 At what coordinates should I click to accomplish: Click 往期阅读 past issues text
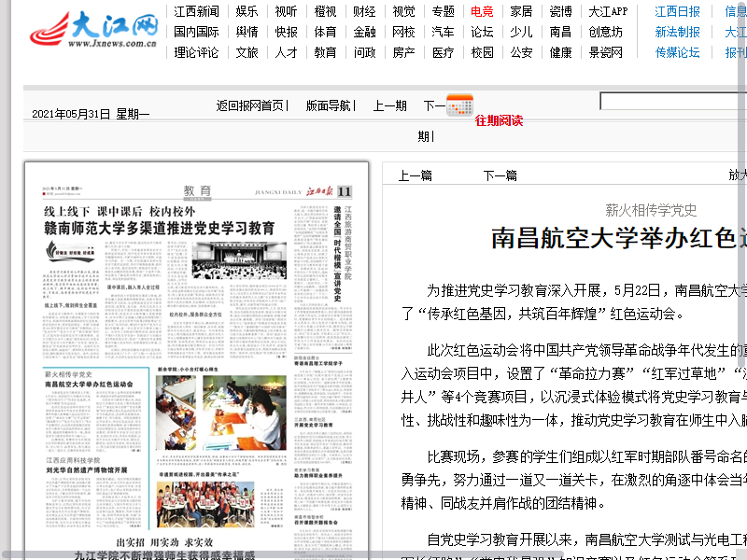point(499,120)
